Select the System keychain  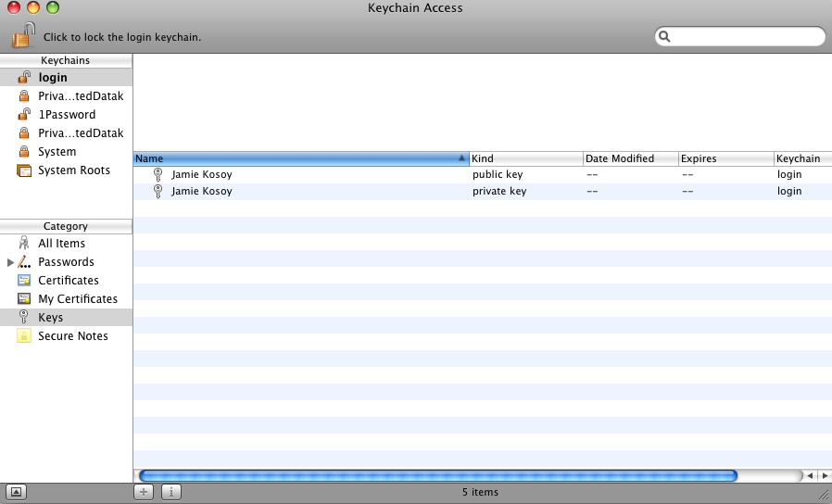point(57,152)
